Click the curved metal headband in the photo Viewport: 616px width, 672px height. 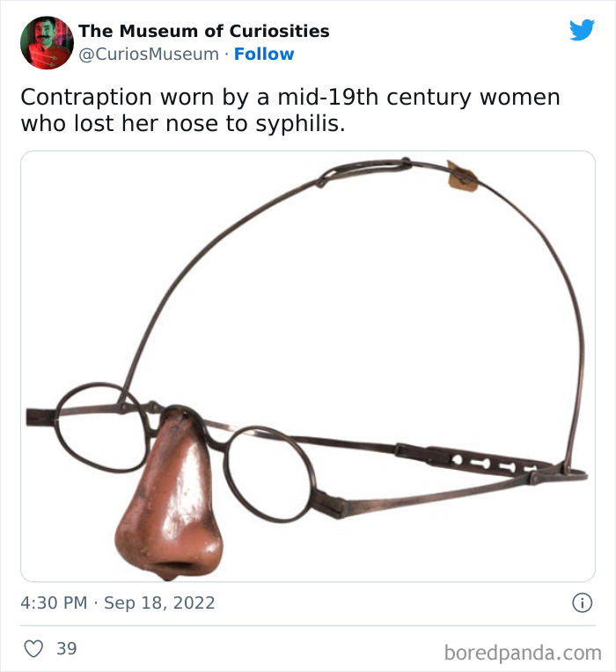point(563,290)
